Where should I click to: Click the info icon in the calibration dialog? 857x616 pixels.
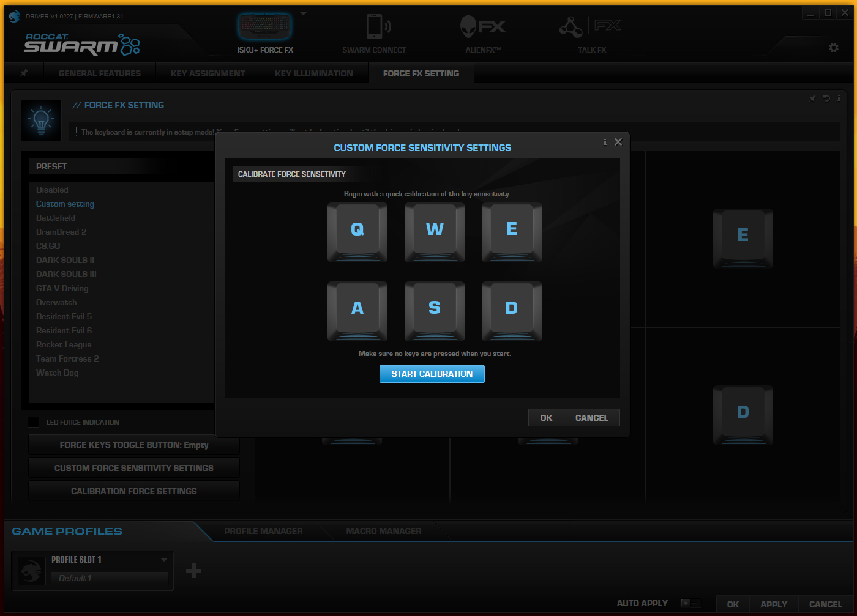tap(605, 142)
